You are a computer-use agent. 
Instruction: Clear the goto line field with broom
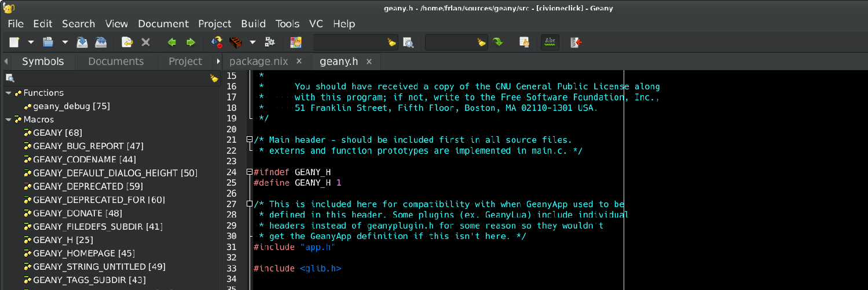(481, 42)
